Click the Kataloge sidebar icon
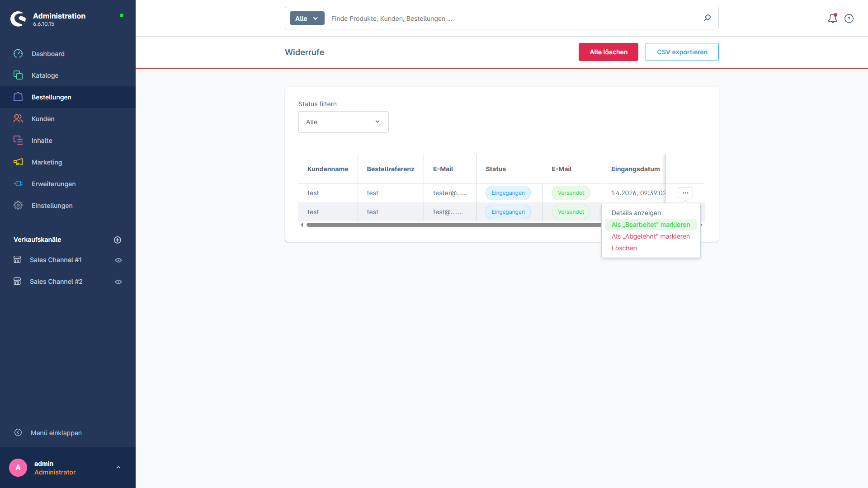 coord(18,75)
